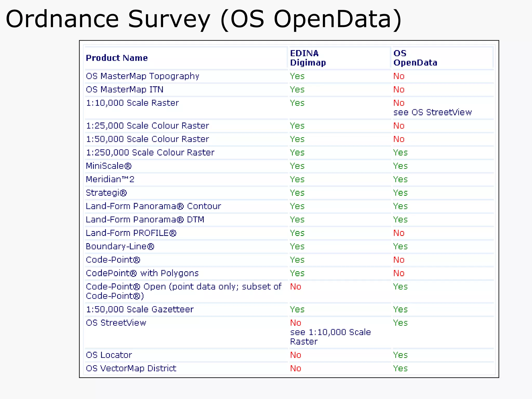The image size is (532, 399).
Task: Click '1:250,000 Scale Colour Raster' row name
Action: (150, 152)
